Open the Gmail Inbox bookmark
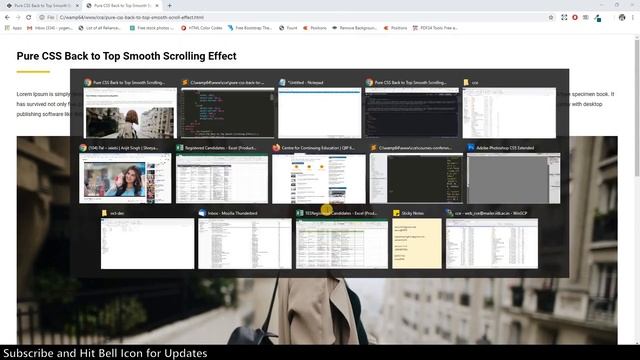This screenshot has width=640, height=360. (x=49, y=28)
